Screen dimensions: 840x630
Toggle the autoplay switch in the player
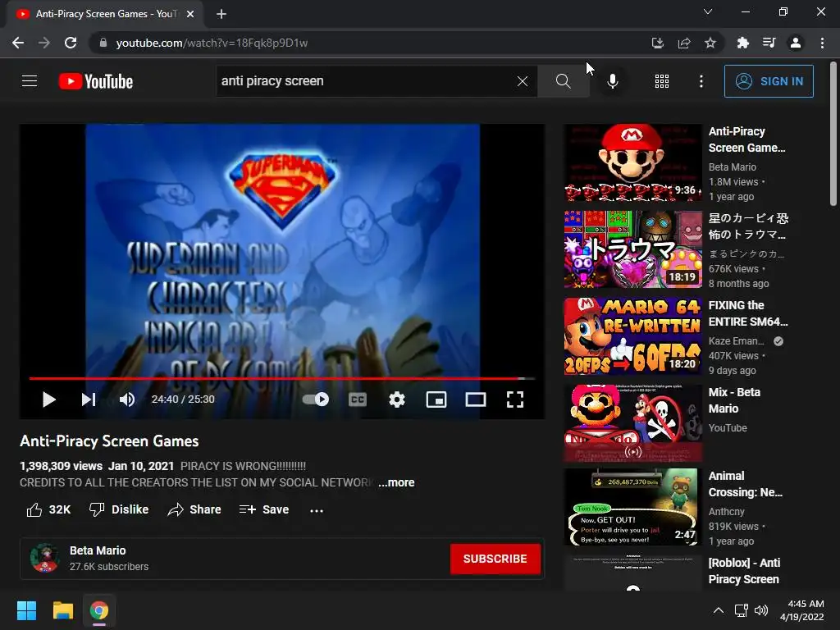[x=316, y=399]
